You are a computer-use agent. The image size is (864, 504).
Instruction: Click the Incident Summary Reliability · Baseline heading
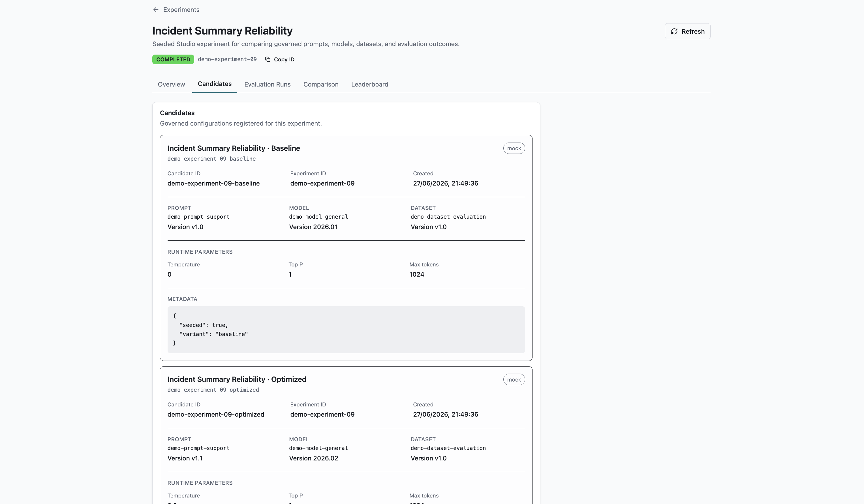click(234, 148)
